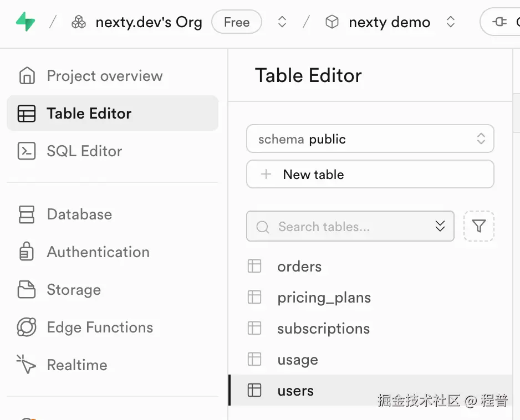Viewport: 520px width, 420px height.
Task: Click the Free plan badge
Action: 236,22
